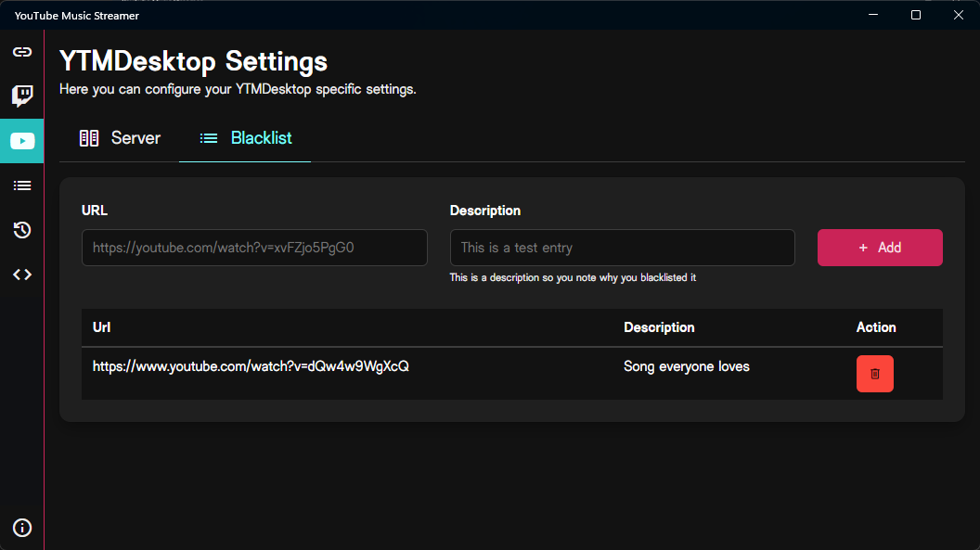Close the YouTube Music Streamer window
This screenshot has width=980, height=550.
[x=958, y=15]
